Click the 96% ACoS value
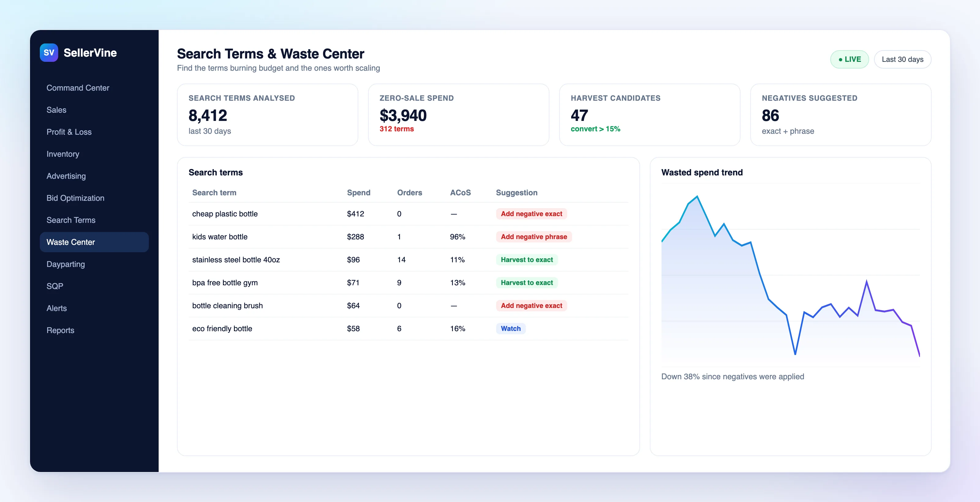This screenshot has width=980, height=502. coord(457,237)
